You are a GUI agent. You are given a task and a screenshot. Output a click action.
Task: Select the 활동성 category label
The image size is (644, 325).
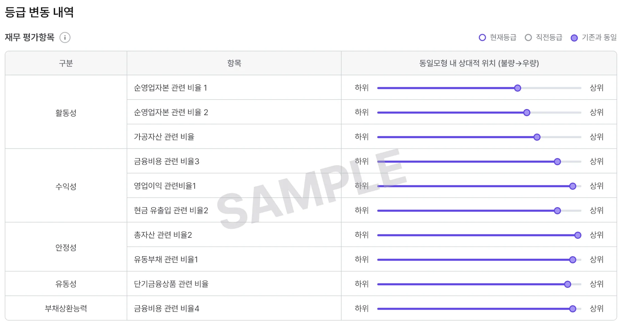[66, 112]
